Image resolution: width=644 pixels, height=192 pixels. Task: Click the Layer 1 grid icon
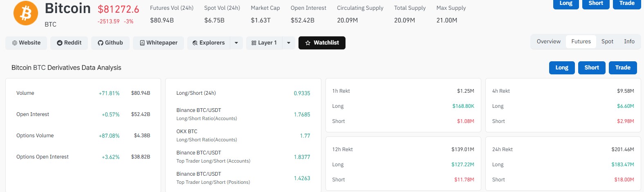pyautogui.click(x=254, y=43)
